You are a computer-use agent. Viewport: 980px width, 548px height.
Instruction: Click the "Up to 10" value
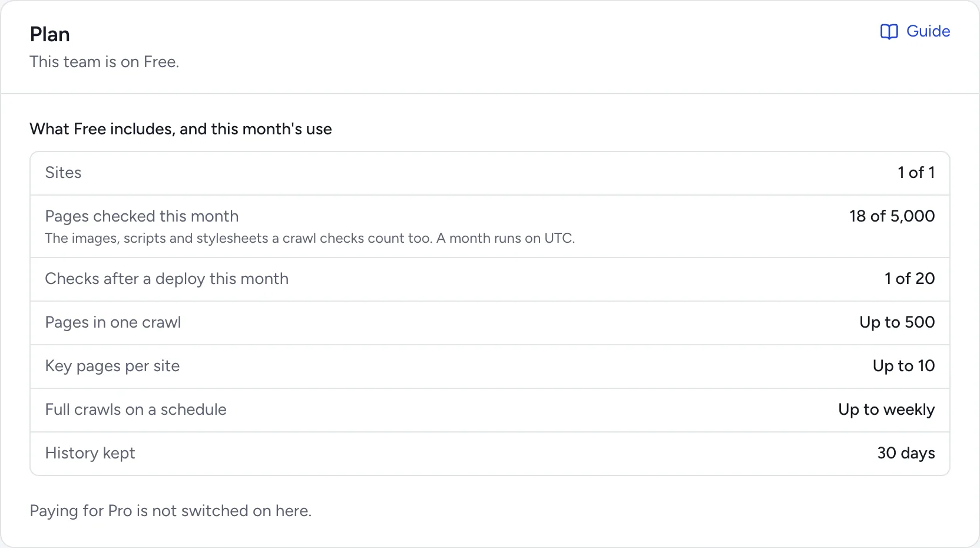(903, 366)
